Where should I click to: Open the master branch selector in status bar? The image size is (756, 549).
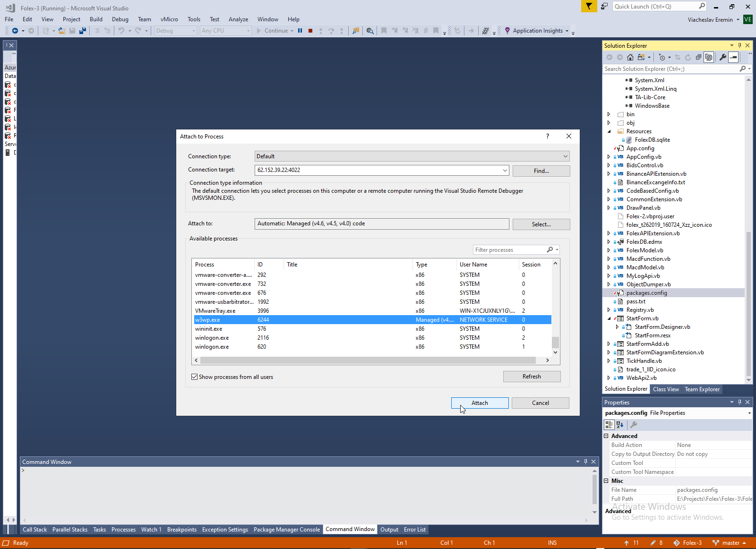click(729, 543)
